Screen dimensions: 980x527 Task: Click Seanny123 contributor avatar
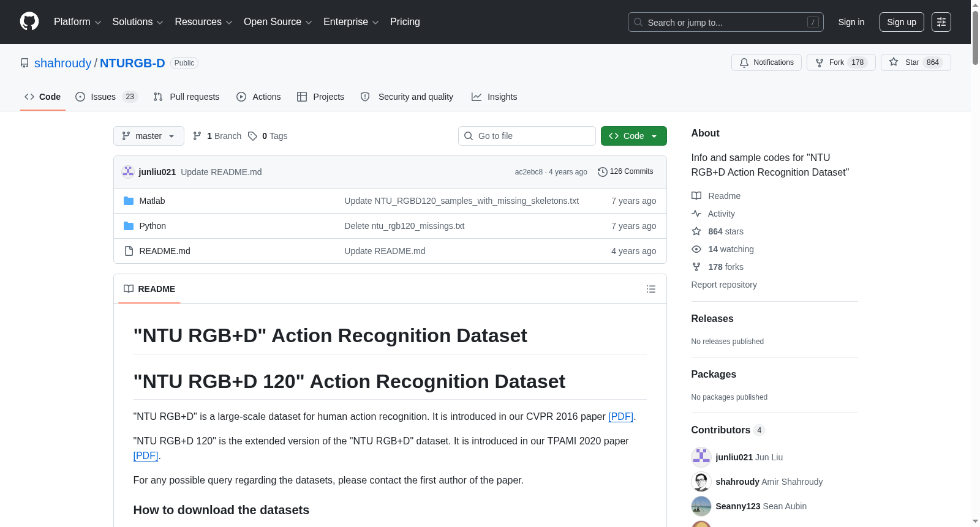701,506
